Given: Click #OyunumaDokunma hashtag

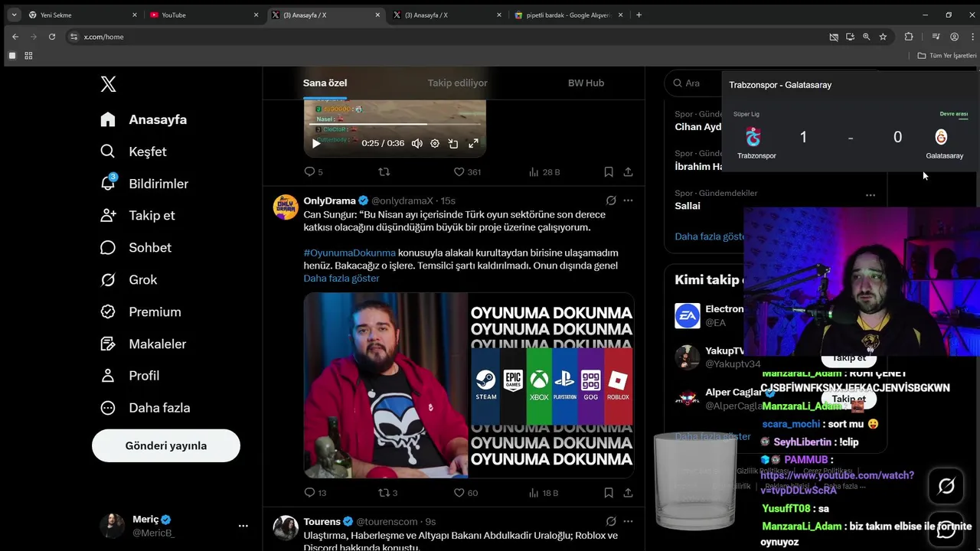Looking at the screenshot, I should [x=349, y=253].
